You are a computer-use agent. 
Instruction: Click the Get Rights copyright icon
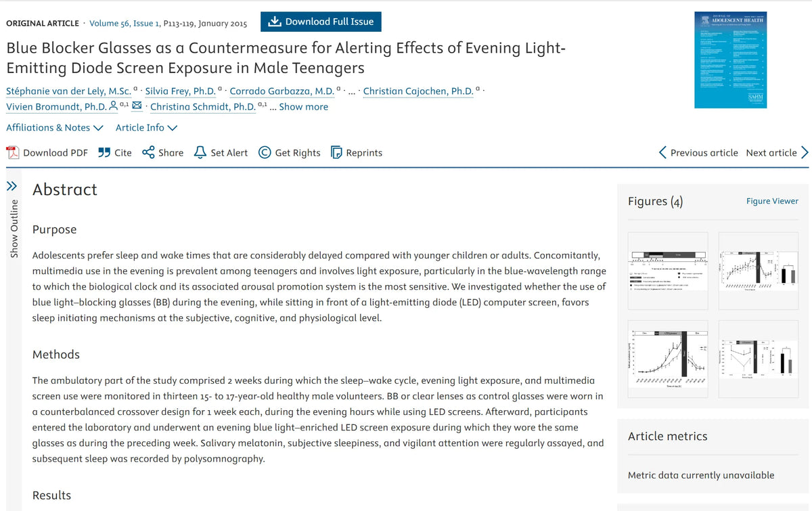coord(265,152)
